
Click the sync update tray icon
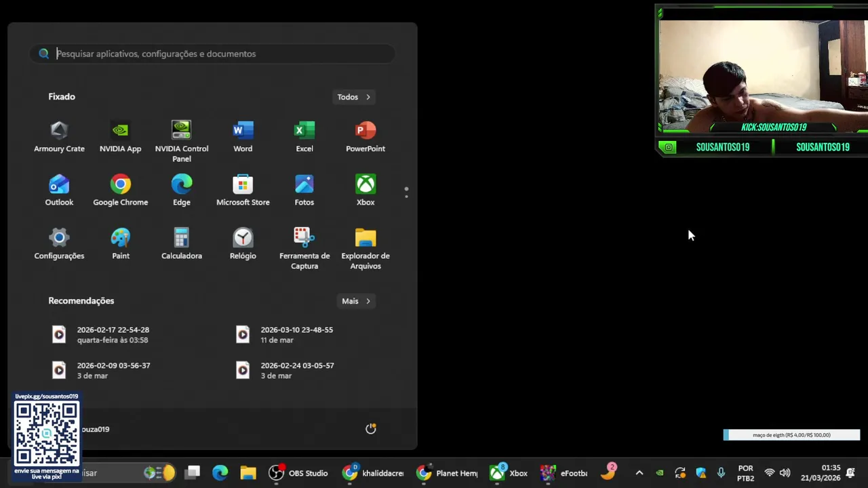[x=680, y=473]
